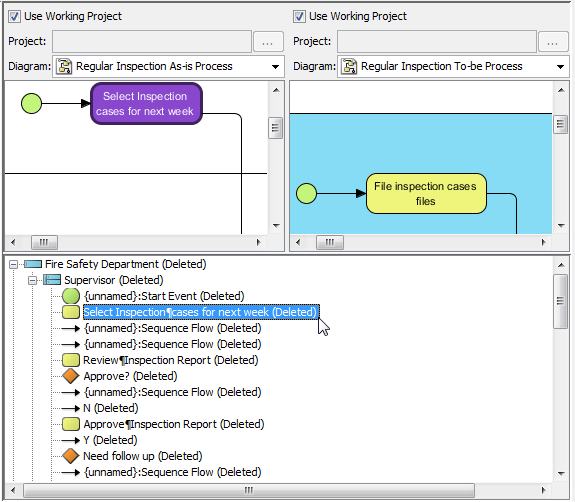Click left diagram scroll down arrow
The image size is (575, 502).
pyautogui.click(x=276, y=226)
